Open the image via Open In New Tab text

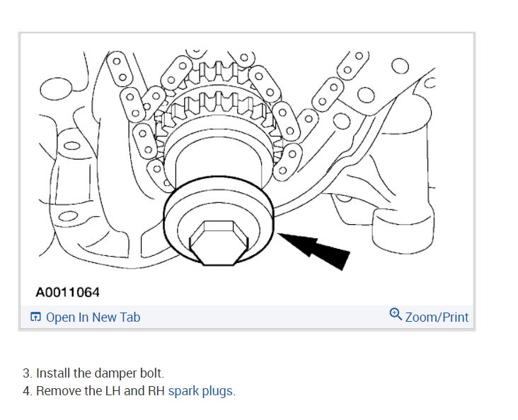(93, 317)
